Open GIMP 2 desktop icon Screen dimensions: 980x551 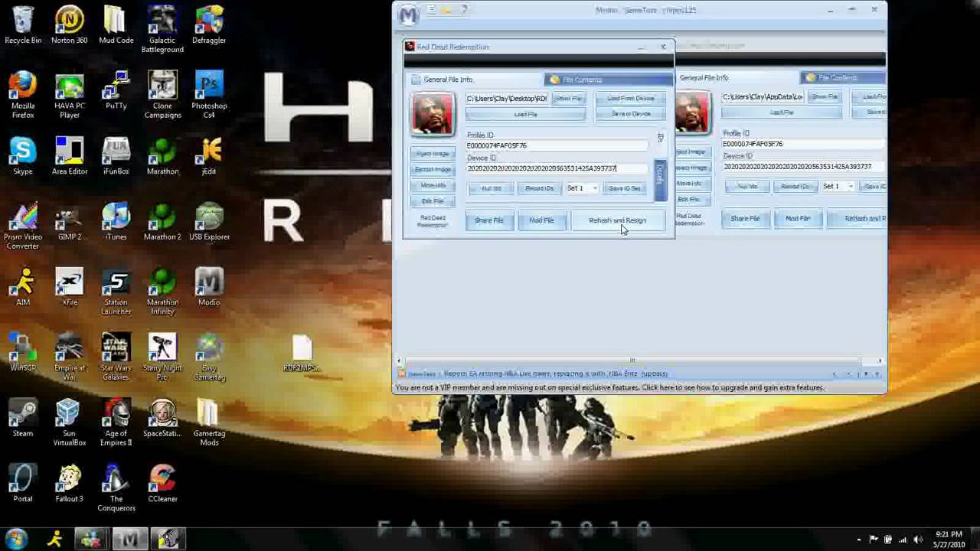(69, 222)
